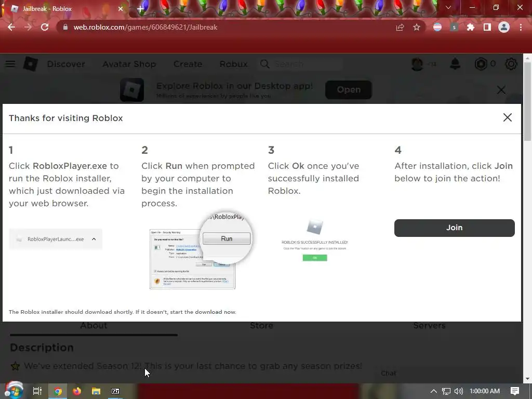
Task: Bookmark this page with the star icon
Action: [x=417, y=27]
